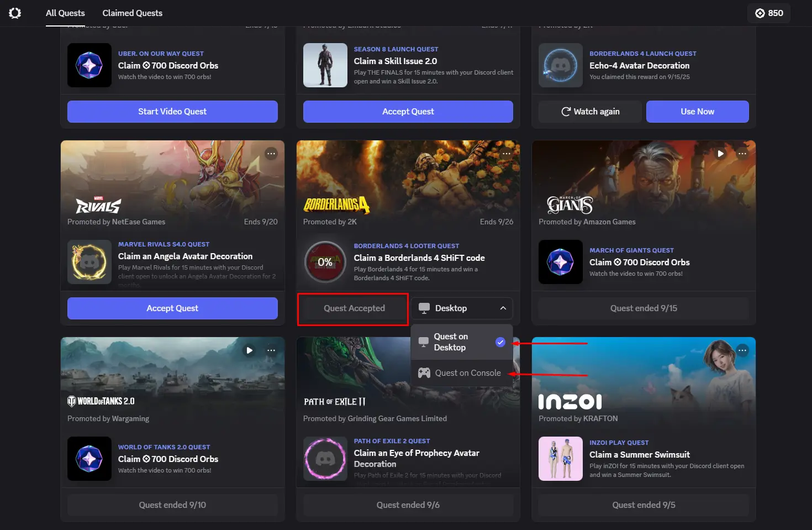Open the 850 Orbs balance
Image resolution: width=812 pixels, height=530 pixels.
click(769, 13)
